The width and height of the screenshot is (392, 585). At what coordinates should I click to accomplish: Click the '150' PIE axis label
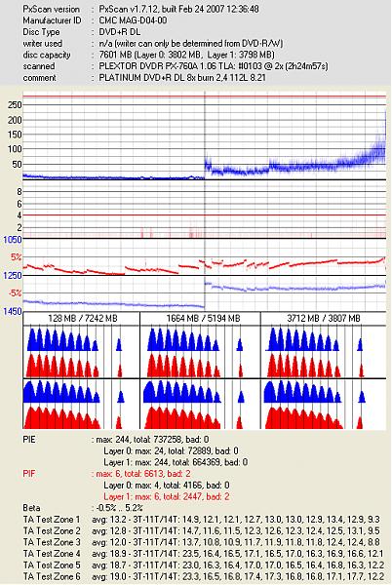coord(15,135)
